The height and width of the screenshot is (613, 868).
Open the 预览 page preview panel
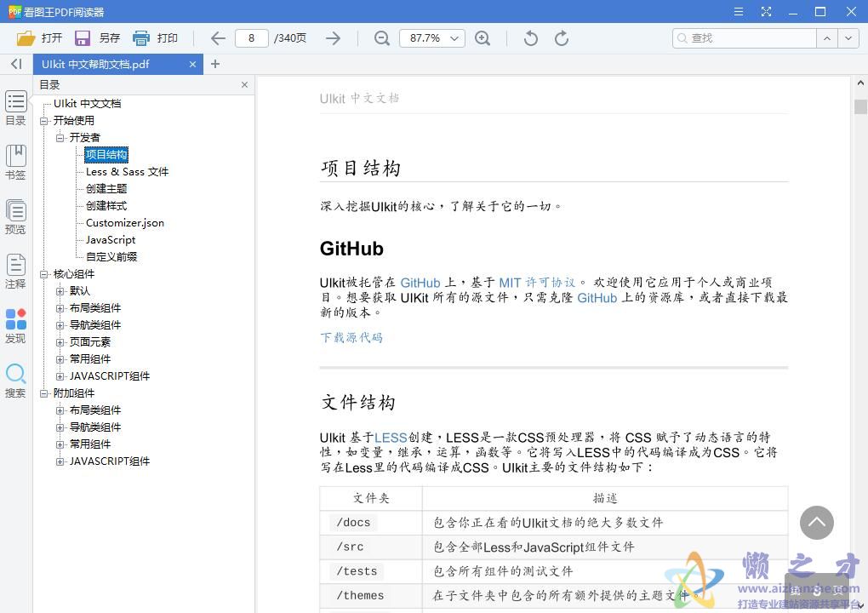tap(15, 215)
